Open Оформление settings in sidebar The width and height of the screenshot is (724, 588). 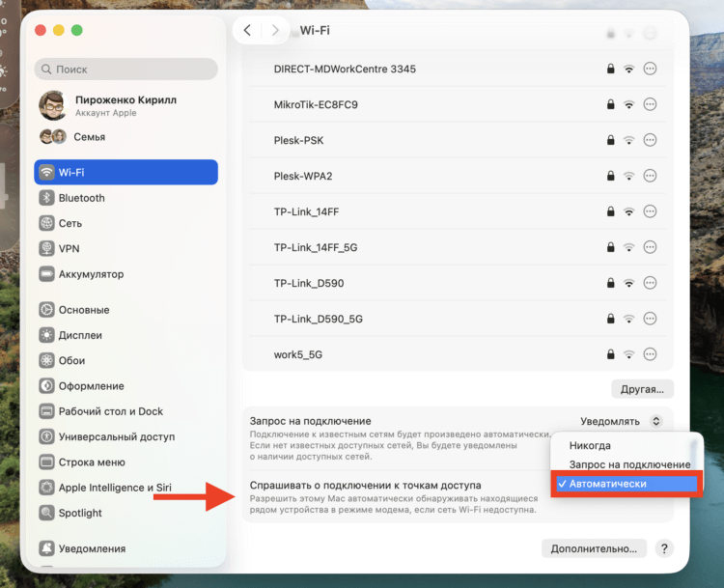click(125, 385)
